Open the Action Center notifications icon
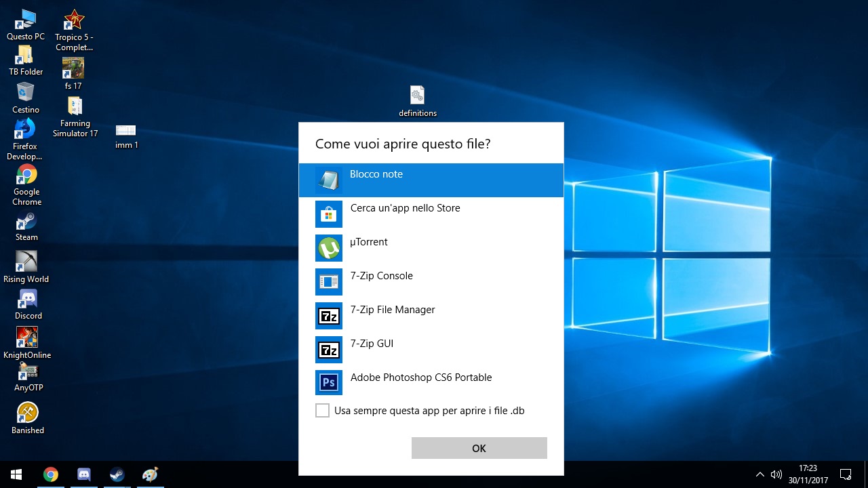The image size is (868, 488). tap(846, 474)
